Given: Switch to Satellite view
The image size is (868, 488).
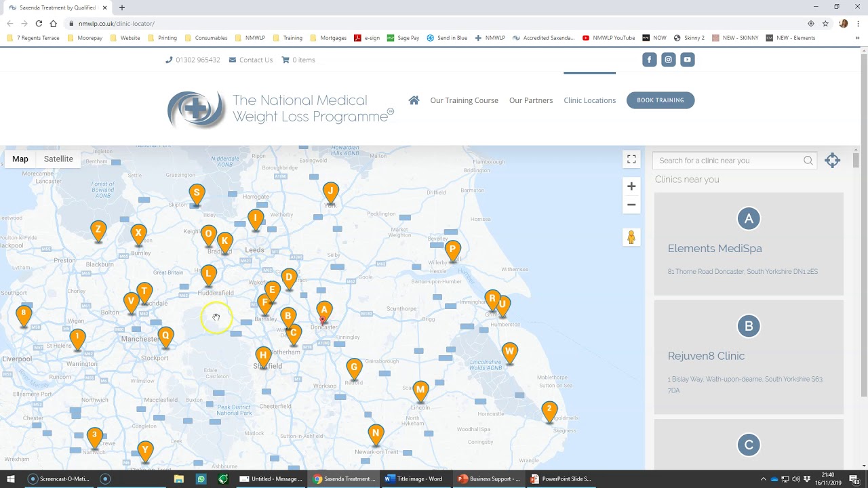Looking at the screenshot, I should [x=58, y=159].
